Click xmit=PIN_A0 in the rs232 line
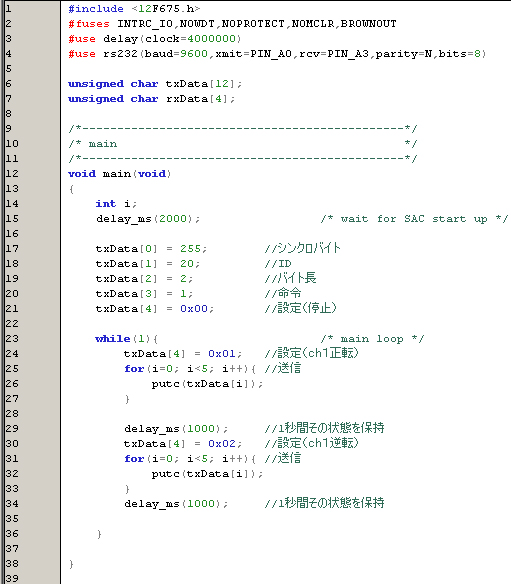This screenshot has width=511, height=584. (254, 54)
